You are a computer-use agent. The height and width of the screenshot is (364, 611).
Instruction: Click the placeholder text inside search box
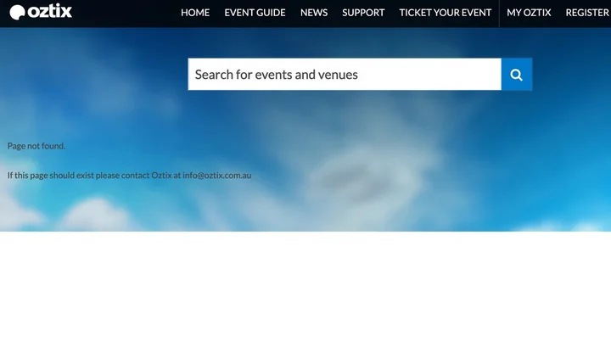[x=277, y=75]
